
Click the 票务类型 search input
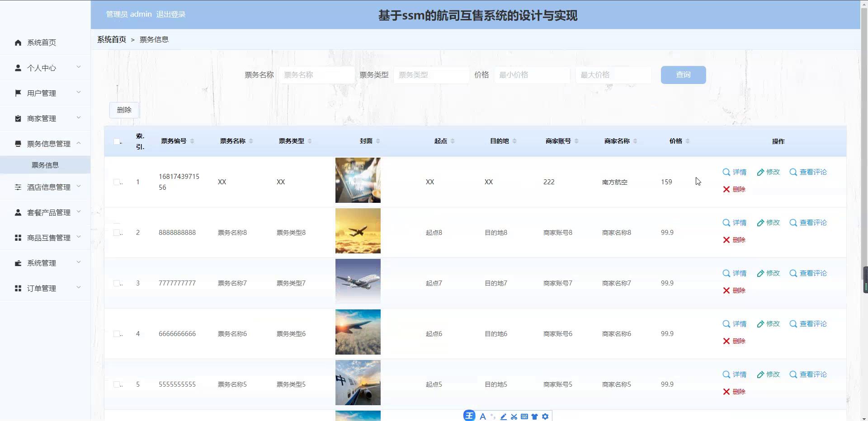(431, 75)
